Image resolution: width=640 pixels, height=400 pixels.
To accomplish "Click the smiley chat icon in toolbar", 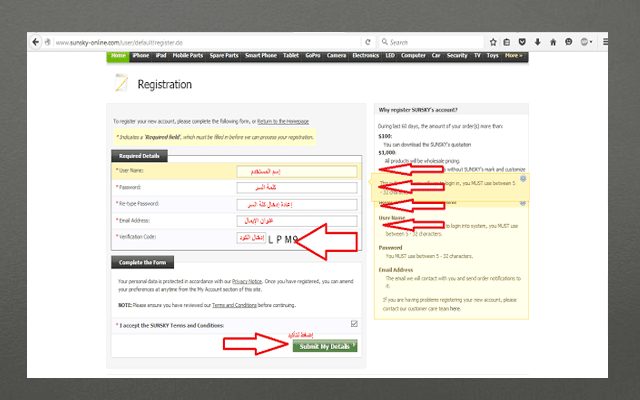I will 569,42.
